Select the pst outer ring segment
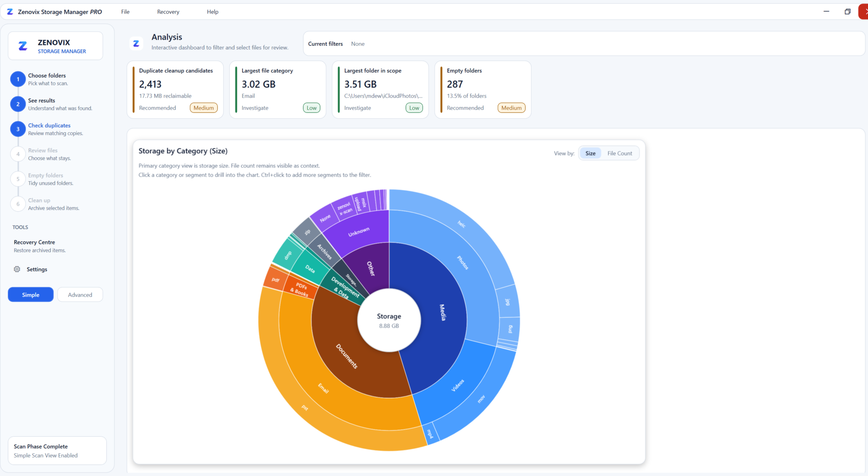 click(x=305, y=407)
